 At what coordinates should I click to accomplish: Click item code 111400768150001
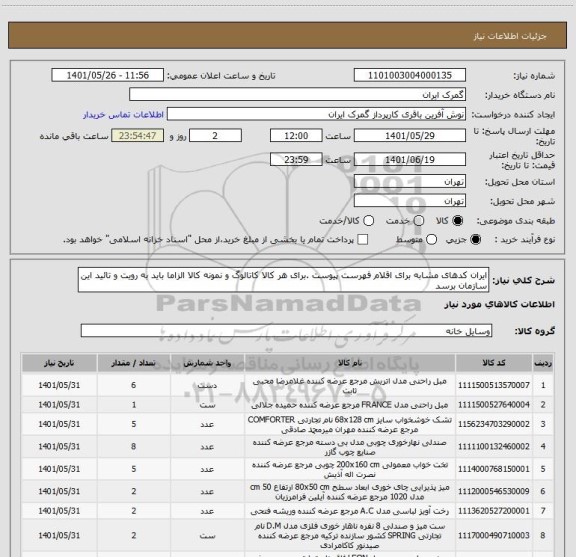tap(494, 469)
